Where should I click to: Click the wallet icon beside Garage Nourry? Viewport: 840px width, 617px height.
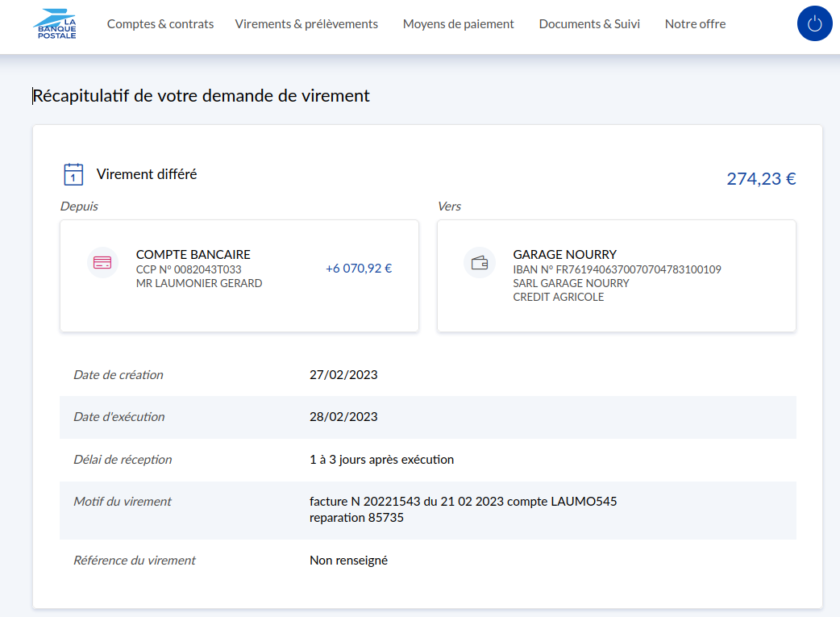coord(480,262)
